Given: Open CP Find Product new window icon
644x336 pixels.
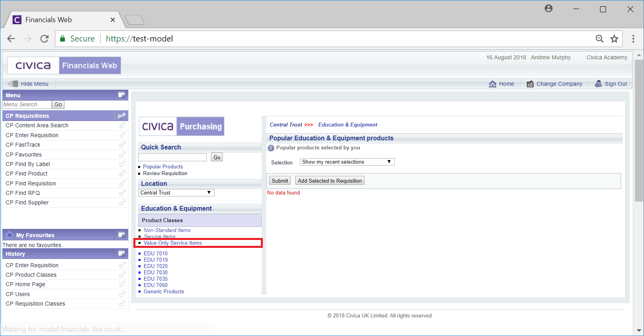Looking at the screenshot, I should tap(122, 174).
